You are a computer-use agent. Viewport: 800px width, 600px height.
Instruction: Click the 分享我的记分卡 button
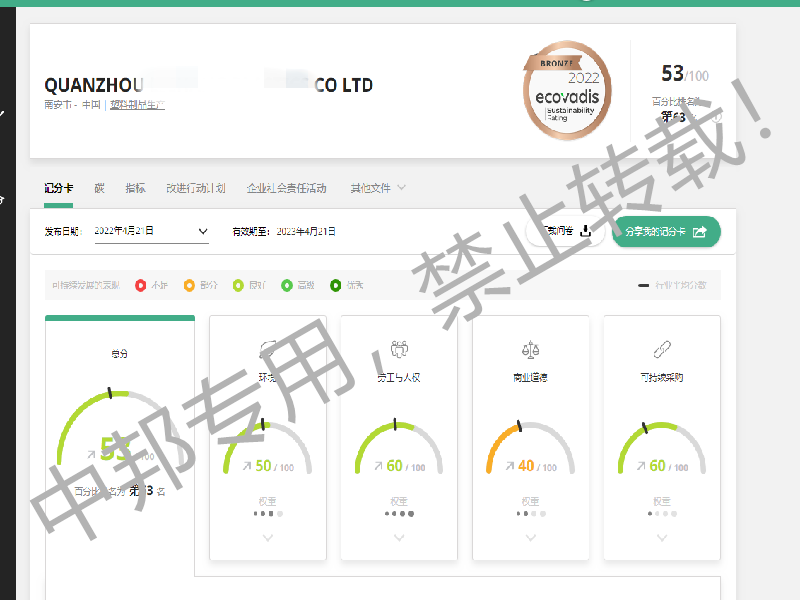[x=666, y=232]
